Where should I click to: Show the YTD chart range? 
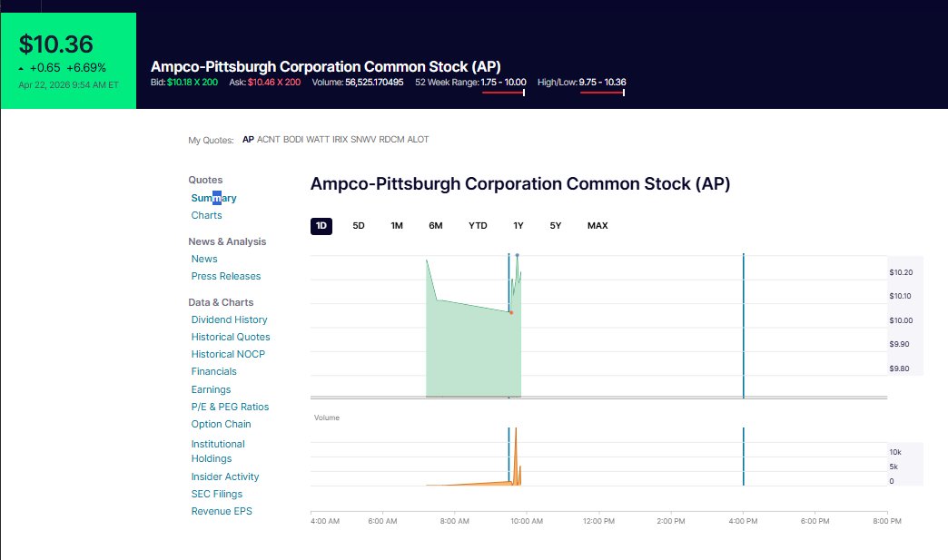(478, 226)
